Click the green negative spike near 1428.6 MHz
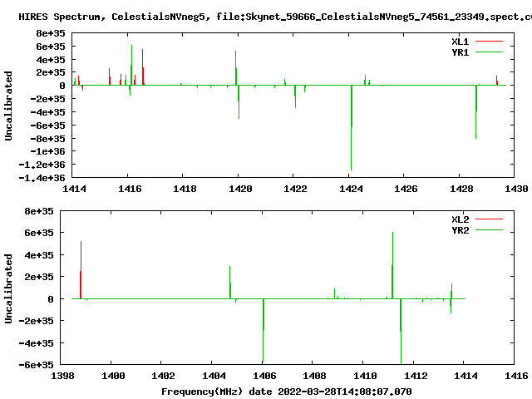 pyautogui.click(x=476, y=112)
